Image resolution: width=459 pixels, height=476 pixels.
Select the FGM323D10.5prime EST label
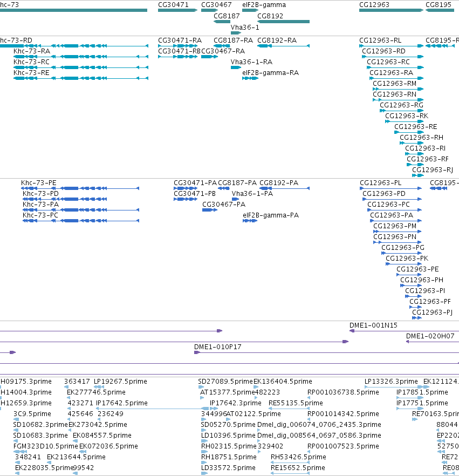[46, 446]
